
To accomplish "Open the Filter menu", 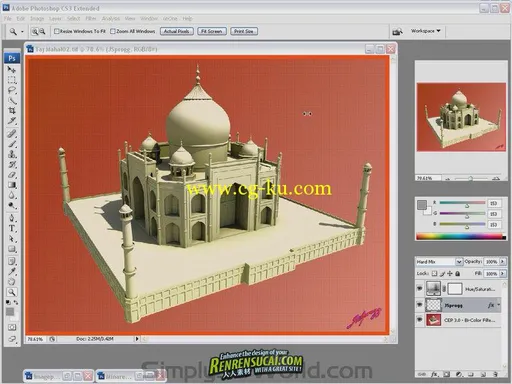I will 91,18.
